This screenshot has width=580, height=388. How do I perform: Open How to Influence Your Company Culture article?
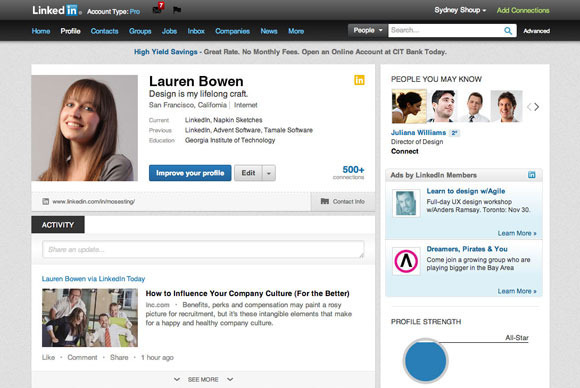[x=247, y=294]
